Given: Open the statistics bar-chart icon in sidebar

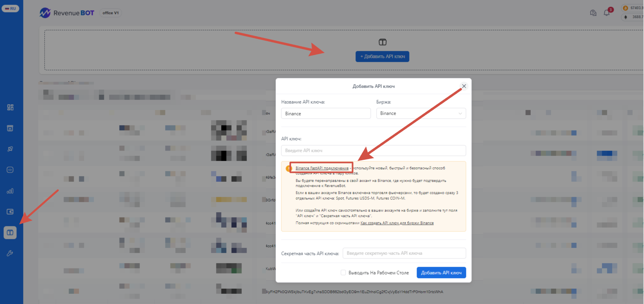Looking at the screenshot, I should pos(10,191).
